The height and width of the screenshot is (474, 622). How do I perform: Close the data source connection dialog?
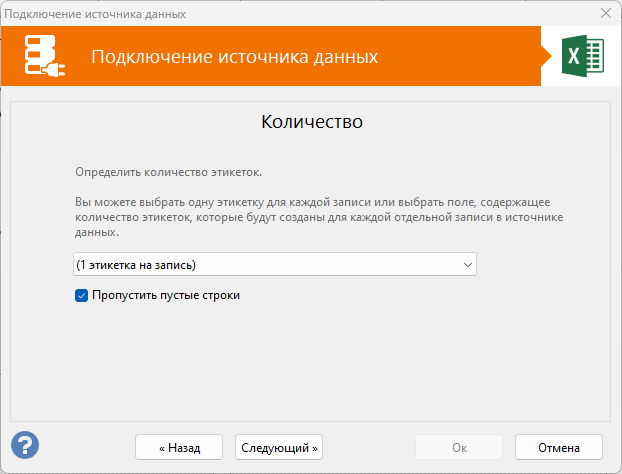[x=605, y=14]
